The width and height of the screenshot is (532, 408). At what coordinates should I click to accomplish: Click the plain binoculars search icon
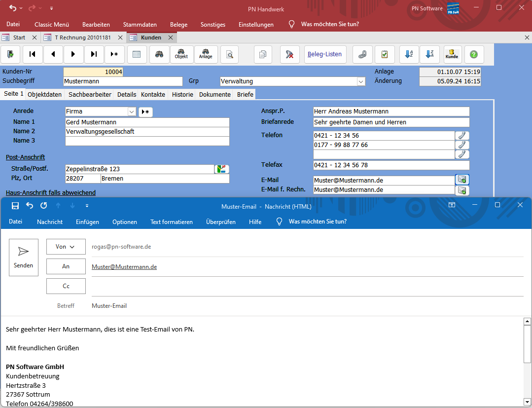pos(159,54)
